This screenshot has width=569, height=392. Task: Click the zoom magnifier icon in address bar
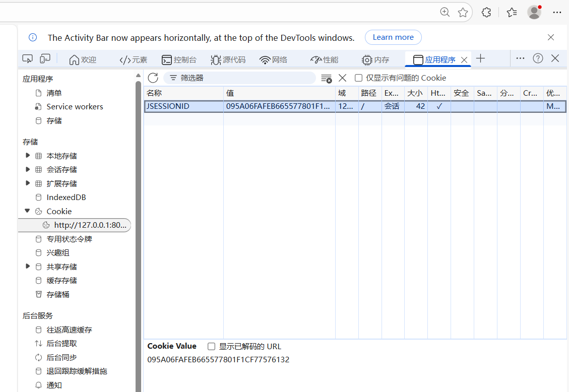click(x=445, y=12)
